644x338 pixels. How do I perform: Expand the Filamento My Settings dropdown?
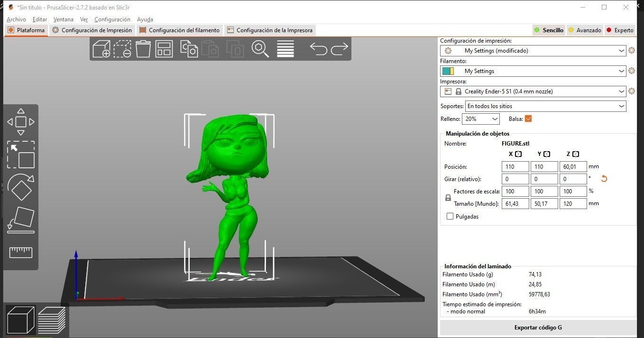pos(533,71)
